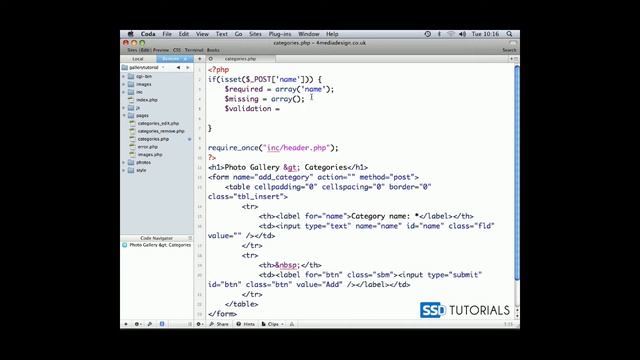Click the volume menu bar icon
640x360 pixels.
click(x=462, y=34)
